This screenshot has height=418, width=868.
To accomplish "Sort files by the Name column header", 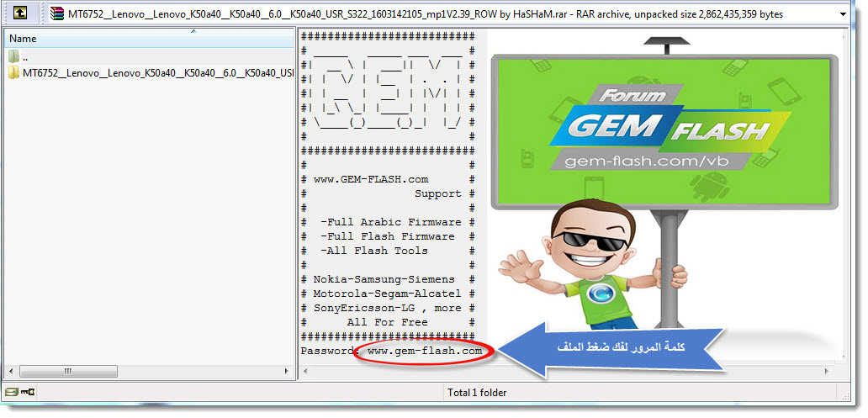I will coord(149,39).
